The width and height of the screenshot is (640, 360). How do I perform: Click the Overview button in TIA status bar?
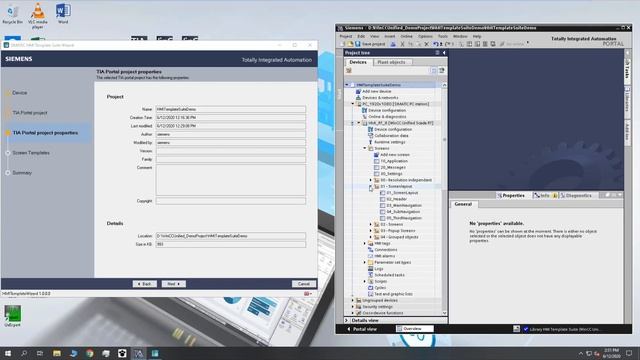coord(414,329)
